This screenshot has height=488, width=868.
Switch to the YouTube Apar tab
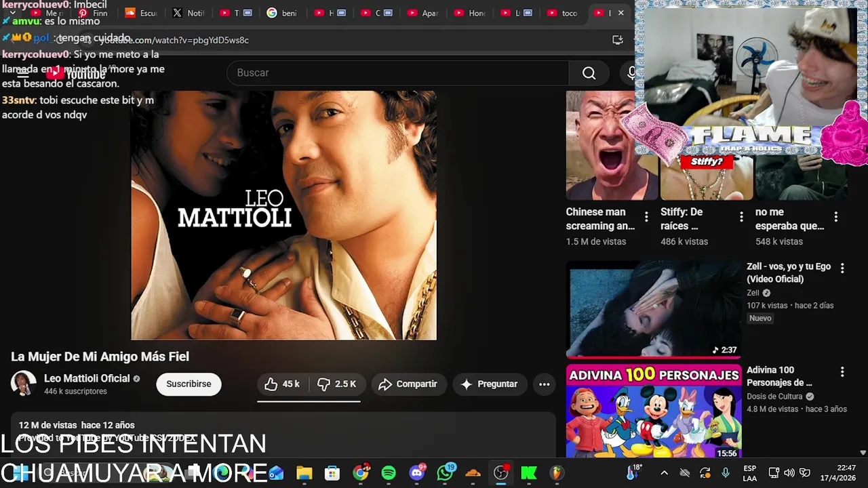click(x=423, y=13)
